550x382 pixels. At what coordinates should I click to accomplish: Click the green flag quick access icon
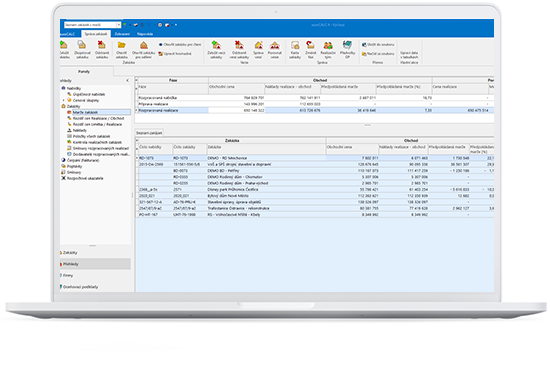pos(125,25)
